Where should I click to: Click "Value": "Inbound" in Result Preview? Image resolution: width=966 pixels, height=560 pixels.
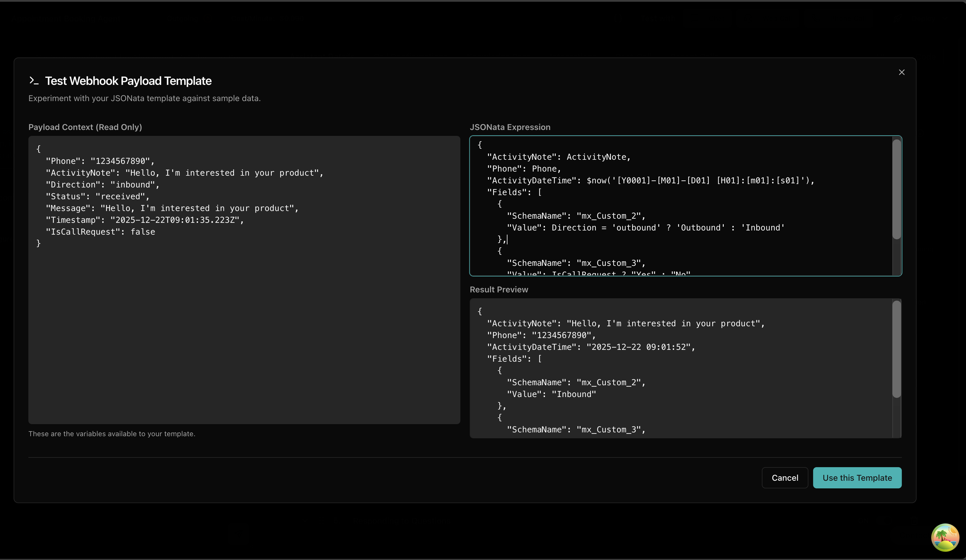point(551,394)
